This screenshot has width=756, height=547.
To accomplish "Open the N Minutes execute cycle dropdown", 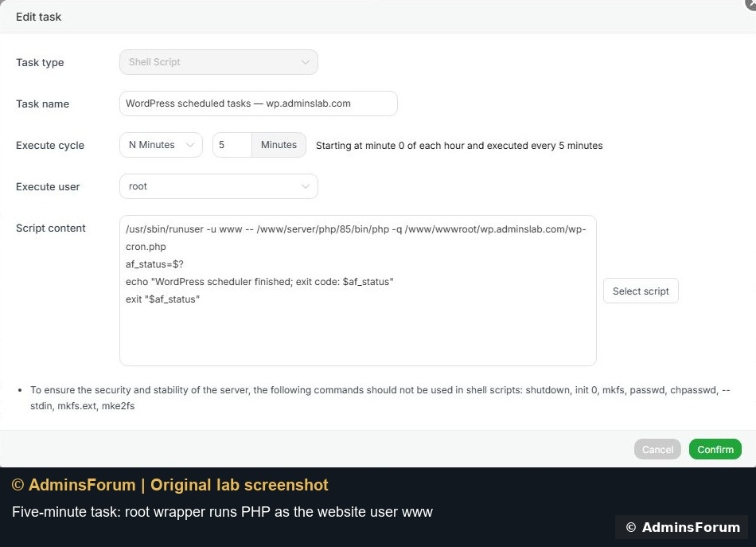I will tap(161, 145).
